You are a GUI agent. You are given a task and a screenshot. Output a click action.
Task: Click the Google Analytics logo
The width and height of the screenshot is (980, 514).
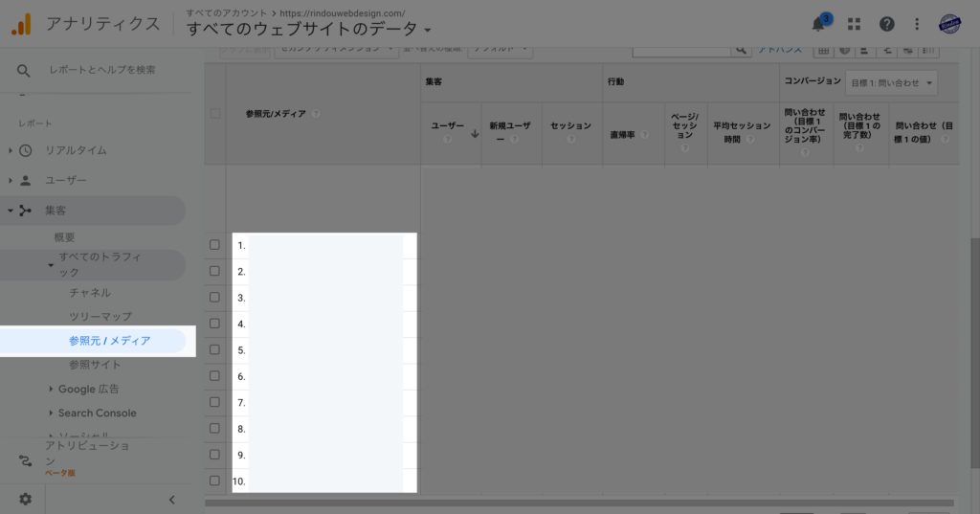click(21, 24)
